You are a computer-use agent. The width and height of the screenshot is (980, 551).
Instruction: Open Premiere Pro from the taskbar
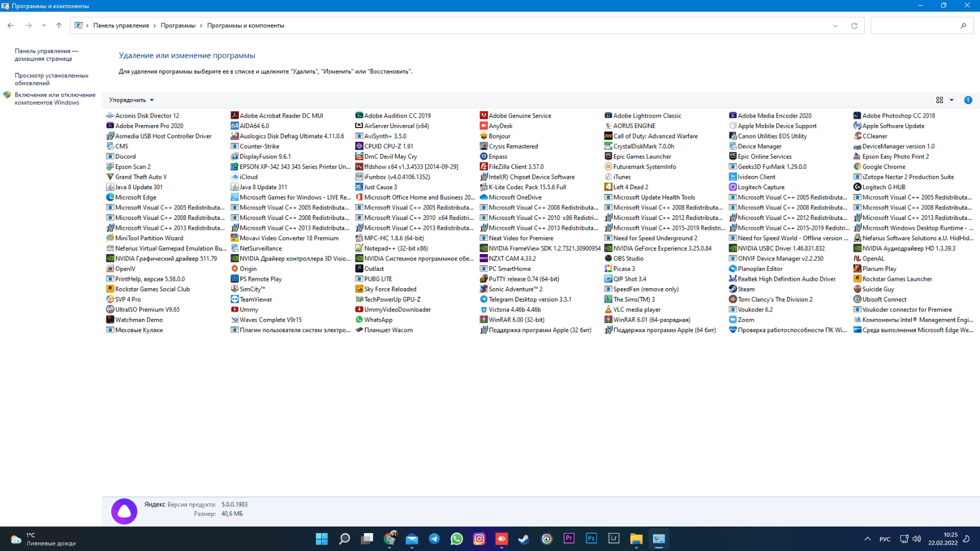[x=569, y=539]
